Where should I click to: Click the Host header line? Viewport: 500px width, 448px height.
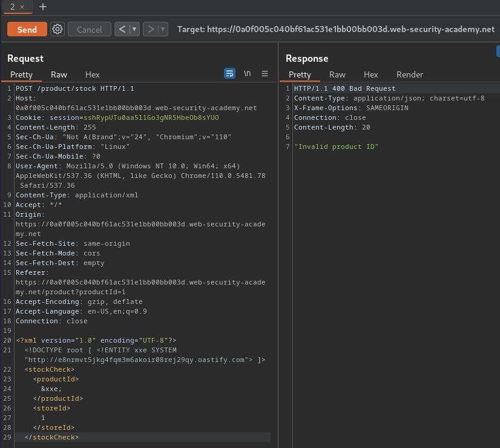click(x=136, y=104)
